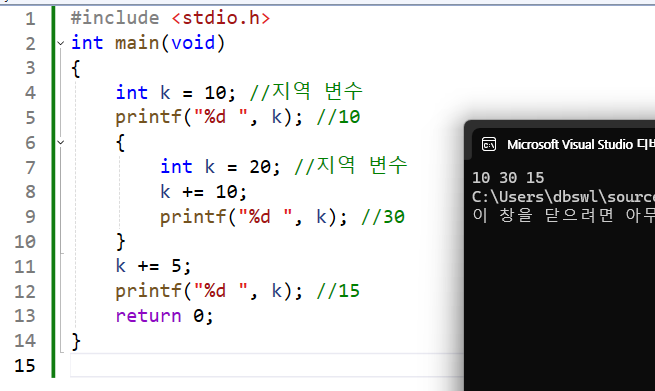Click the //15 comment on line 12
Screen dimensions: 655x391
[x=338, y=291]
